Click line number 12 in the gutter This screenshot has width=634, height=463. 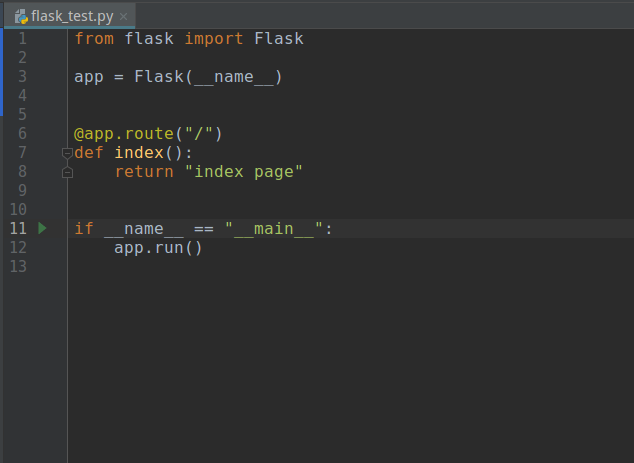(x=18, y=247)
